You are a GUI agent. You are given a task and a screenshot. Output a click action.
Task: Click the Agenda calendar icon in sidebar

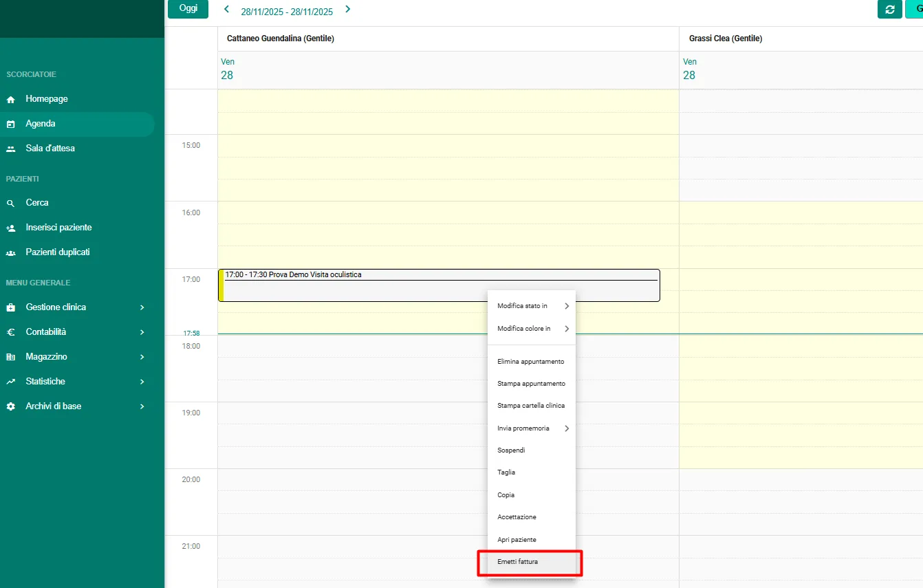pyautogui.click(x=11, y=124)
